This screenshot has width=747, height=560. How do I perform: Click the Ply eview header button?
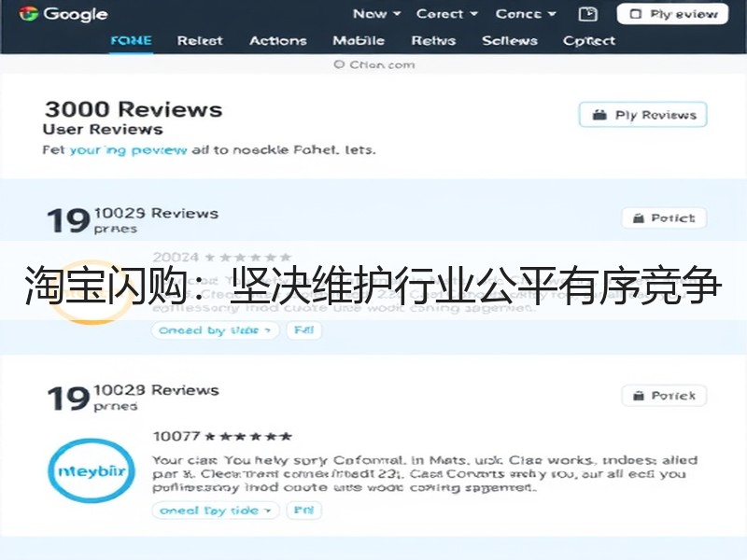click(672, 14)
